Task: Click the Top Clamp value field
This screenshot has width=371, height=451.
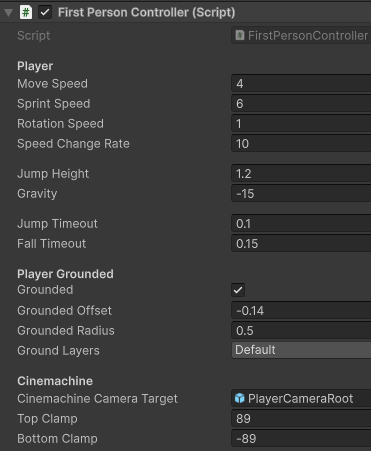Action: (x=301, y=418)
